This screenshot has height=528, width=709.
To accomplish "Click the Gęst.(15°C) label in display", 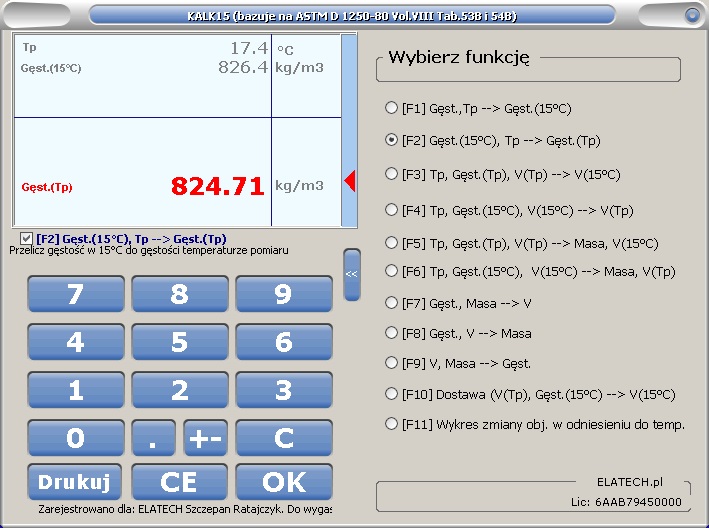I will [x=51, y=68].
